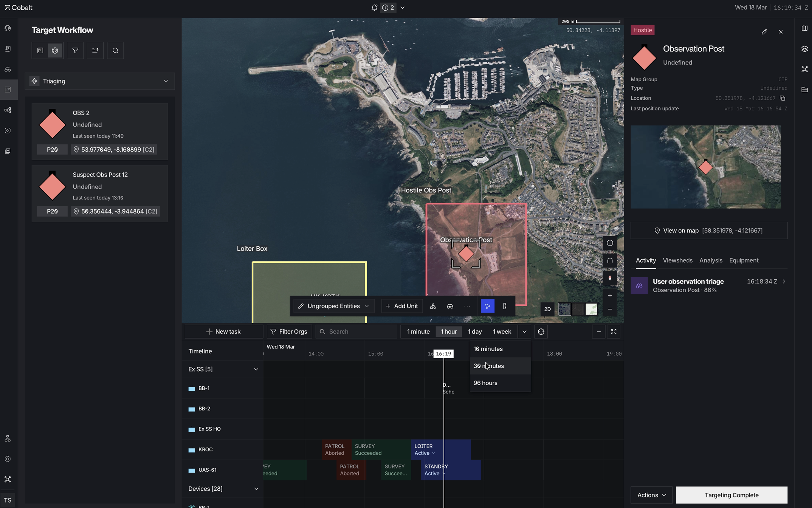The height and width of the screenshot is (508, 812).
Task: Click the Targeting Complete button
Action: tap(731, 495)
